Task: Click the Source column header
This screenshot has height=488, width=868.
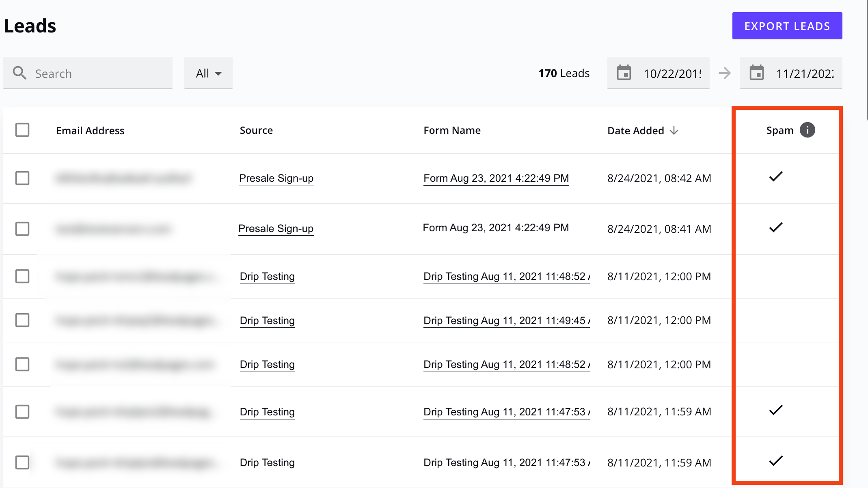Action: pyautogui.click(x=256, y=130)
